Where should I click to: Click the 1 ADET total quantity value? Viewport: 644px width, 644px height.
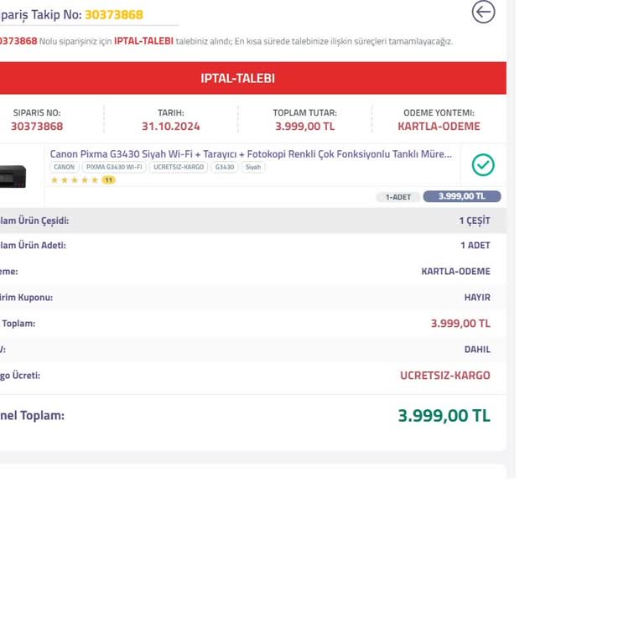pos(475,246)
